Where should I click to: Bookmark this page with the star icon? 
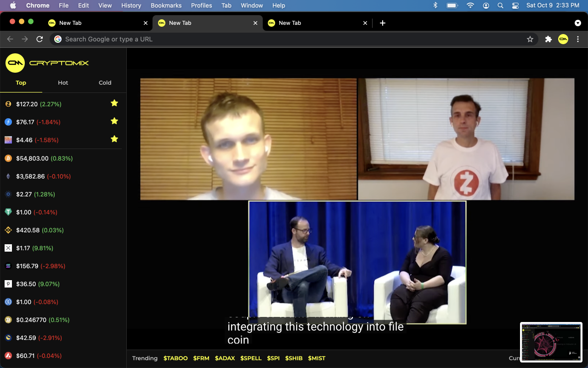click(x=530, y=39)
